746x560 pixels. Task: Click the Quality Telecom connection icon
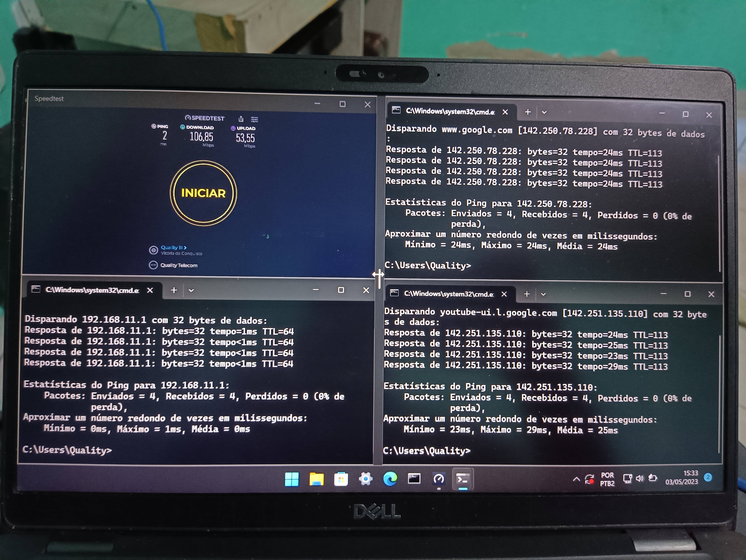153,265
